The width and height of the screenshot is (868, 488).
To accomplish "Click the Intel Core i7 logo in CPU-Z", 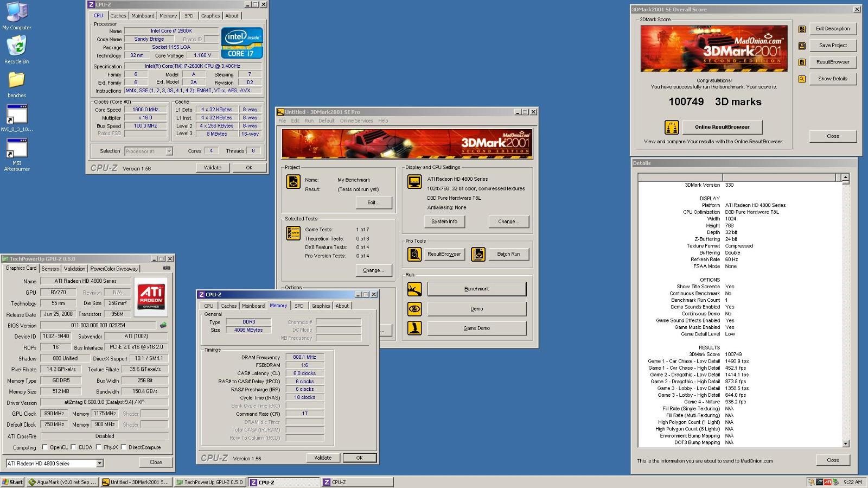I will click(x=241, y=43).
